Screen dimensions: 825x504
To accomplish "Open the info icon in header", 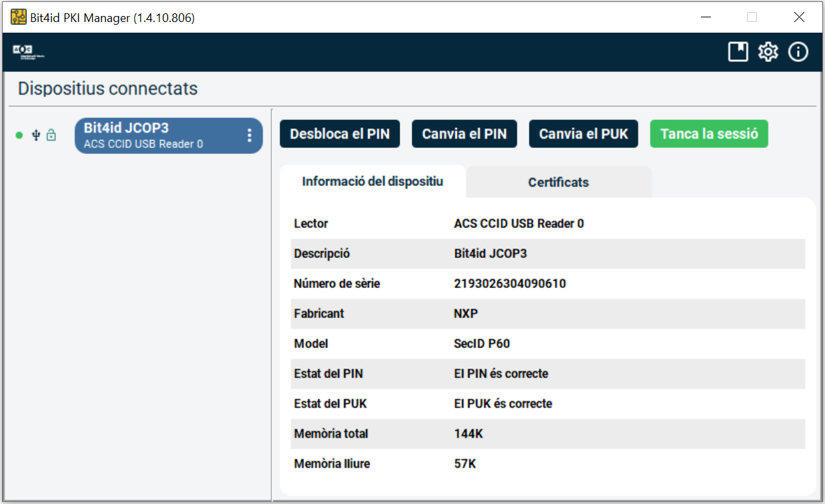I will [x=798, y=52].
